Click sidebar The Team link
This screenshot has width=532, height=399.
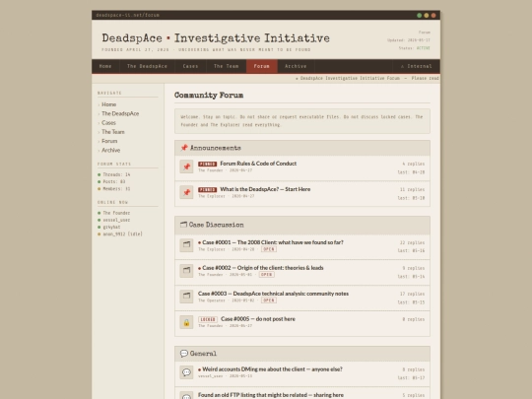[x=113, y=132]
